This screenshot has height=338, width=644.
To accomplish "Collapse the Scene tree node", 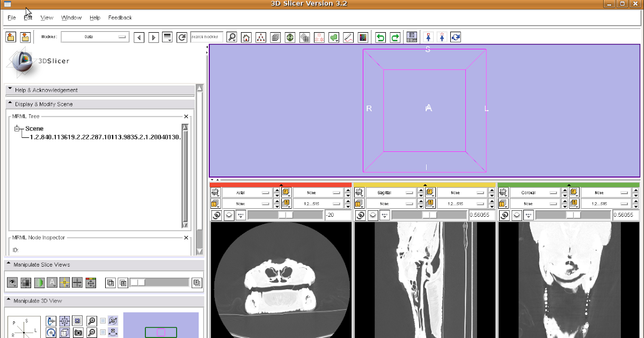I will click(17, 129).
